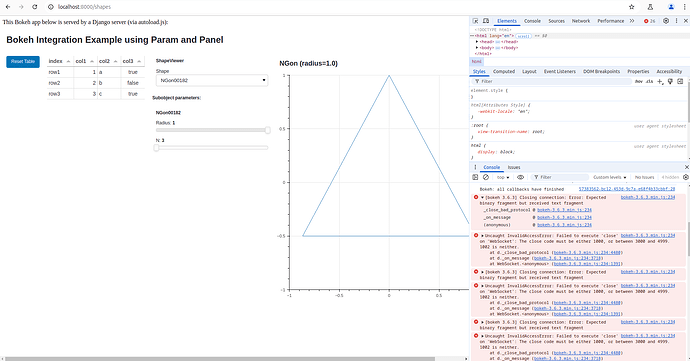Screen dimensions: 690x361
Task: Open the Shape dropdown showing NGon00182
Action: click(212, 80)
